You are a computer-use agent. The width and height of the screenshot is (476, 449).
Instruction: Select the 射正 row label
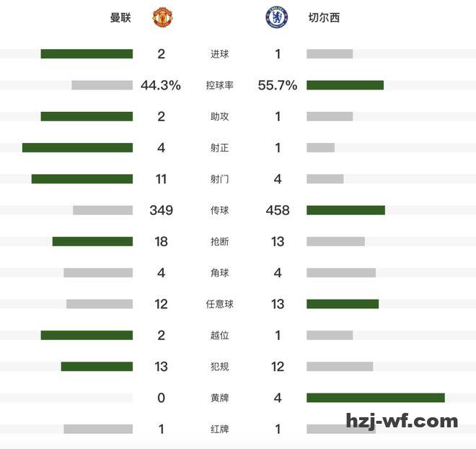[219, 148]
